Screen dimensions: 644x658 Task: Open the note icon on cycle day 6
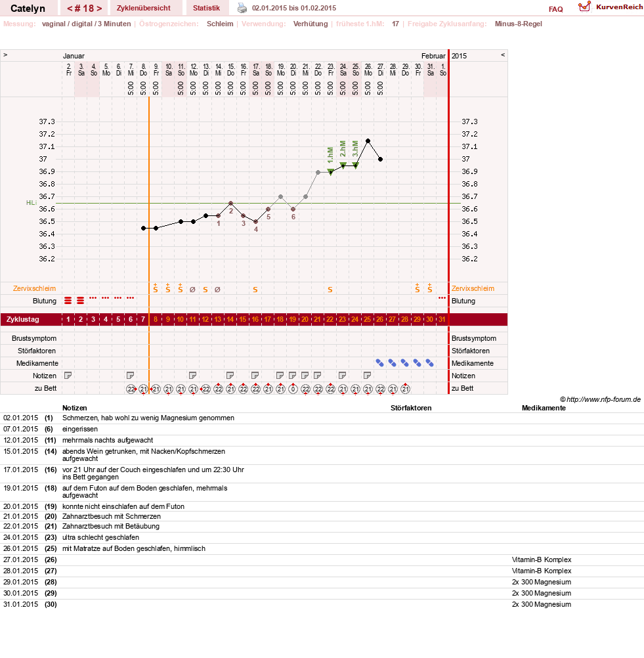point(131,376)
